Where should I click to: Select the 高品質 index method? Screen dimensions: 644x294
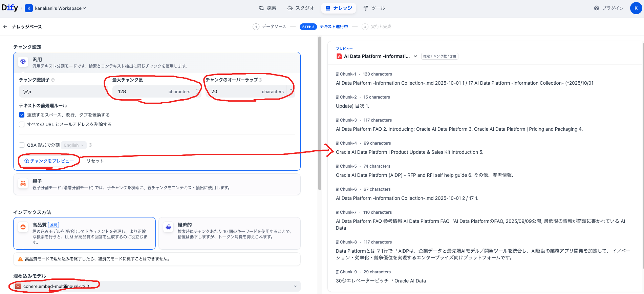(x=84, y=233)
